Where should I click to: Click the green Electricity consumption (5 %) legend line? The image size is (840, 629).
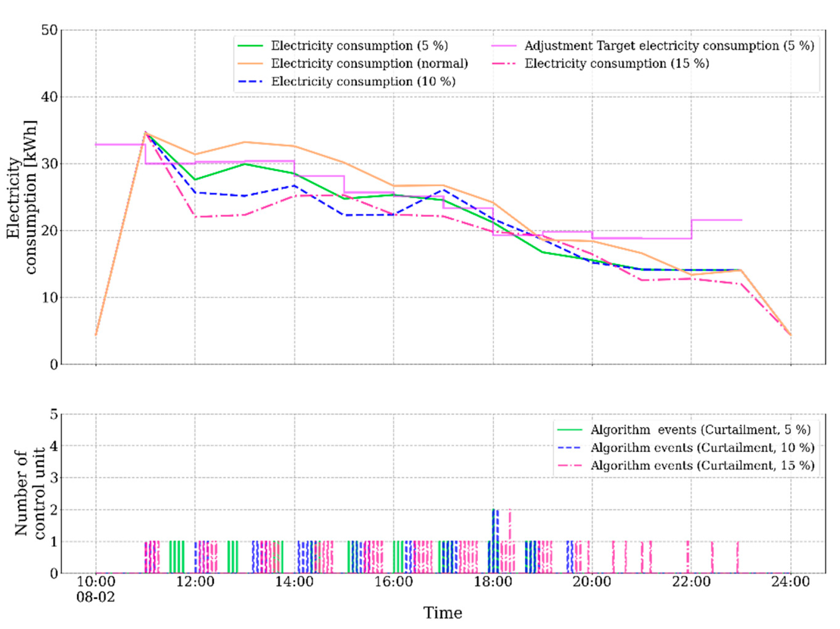tap(250, 46)
